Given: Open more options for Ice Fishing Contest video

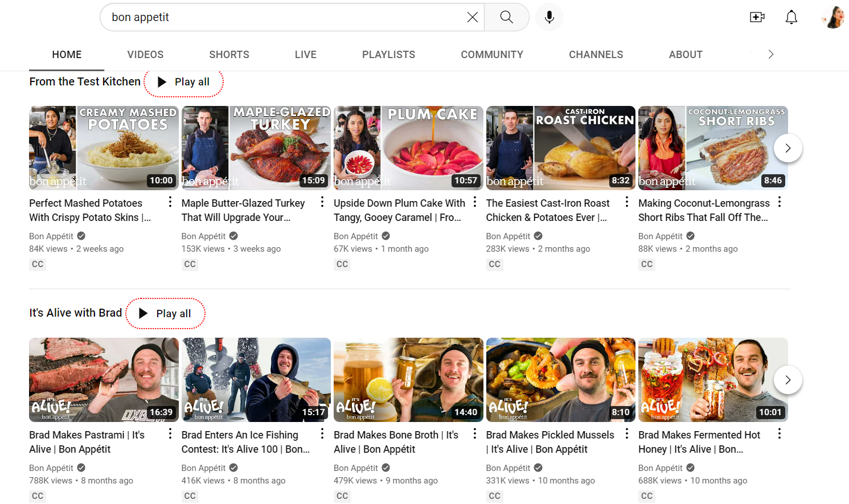Looking at the screenshot, I should 322,434.
